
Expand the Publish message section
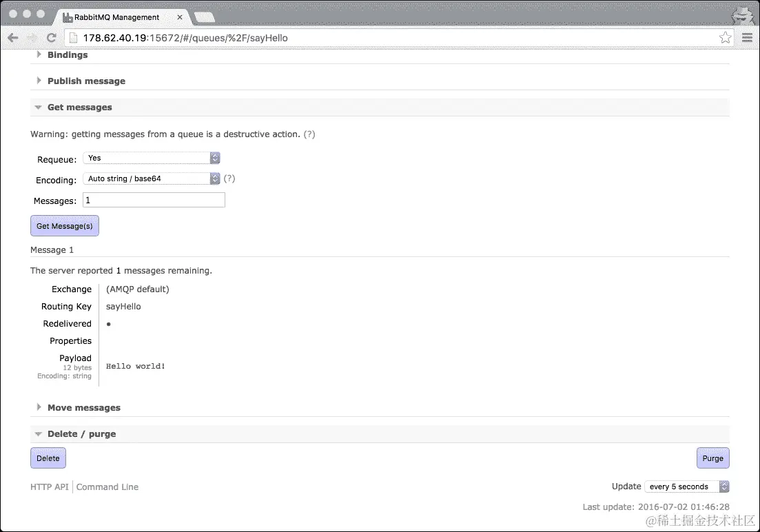[85, 81]
